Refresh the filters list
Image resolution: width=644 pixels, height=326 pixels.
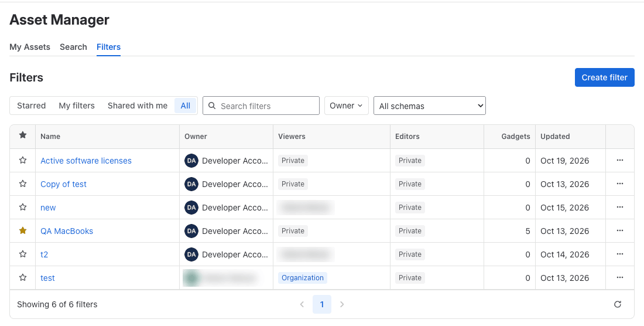[x=617, y=304]
